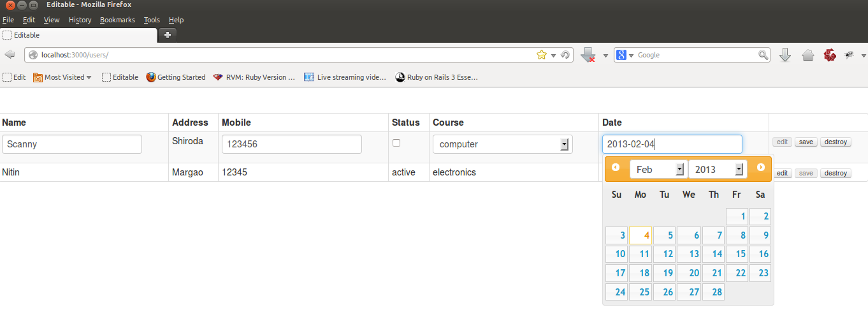This screenshot has width=868, height=312.
Task: Open RVM: Ruby Version bookmark
Action: (x=254, y=77)
